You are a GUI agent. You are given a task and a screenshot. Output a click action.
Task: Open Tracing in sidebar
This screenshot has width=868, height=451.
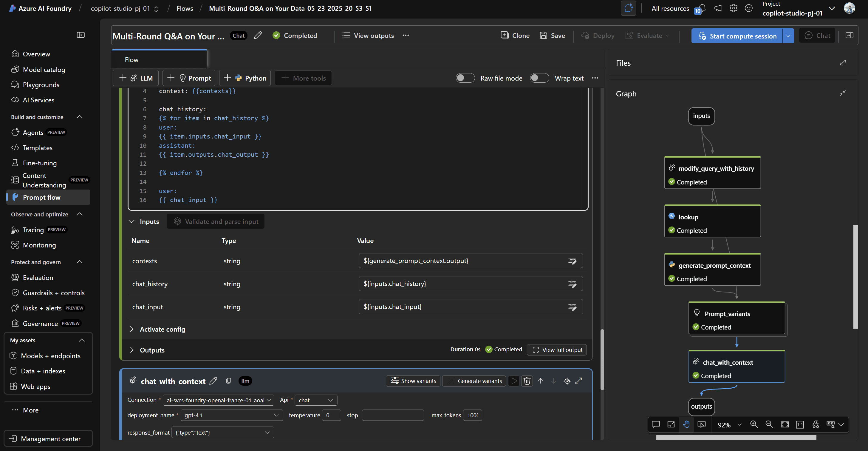tap(33, 230)
